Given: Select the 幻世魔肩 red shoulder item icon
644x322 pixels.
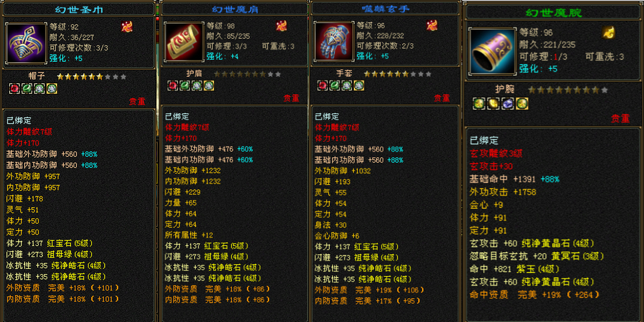Looking at the screenshot, I should click(x=184, y=42).
